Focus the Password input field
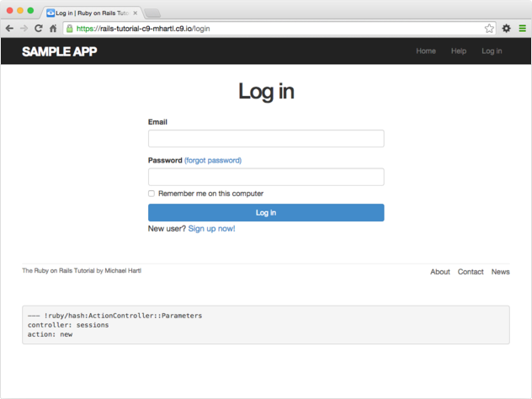 coord(266,177)
